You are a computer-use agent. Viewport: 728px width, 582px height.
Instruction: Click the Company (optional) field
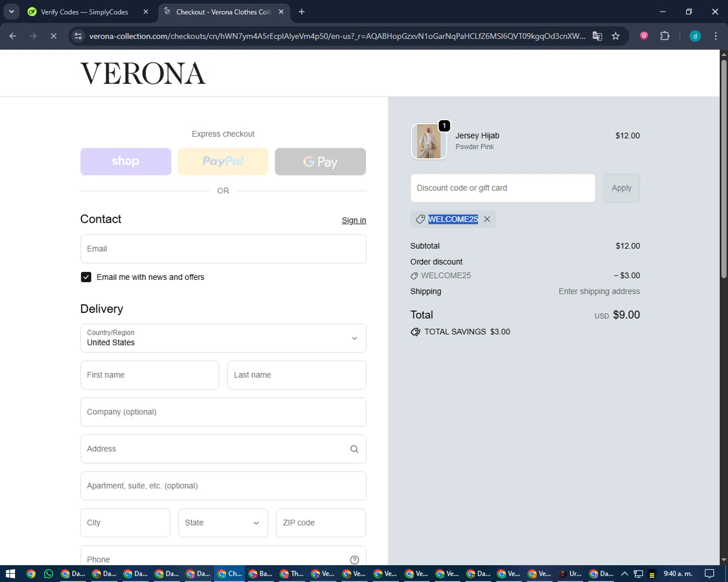(223, 412)
